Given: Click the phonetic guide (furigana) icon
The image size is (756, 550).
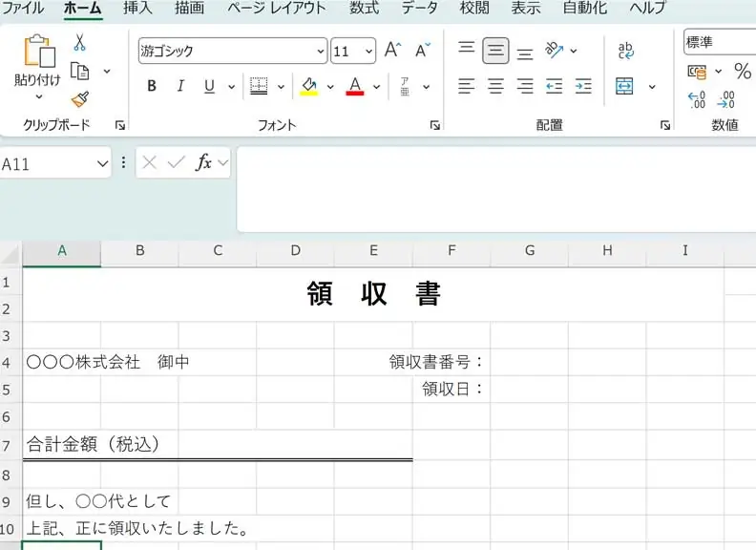Looking at the screenshot, I should [x=405, y=86].
